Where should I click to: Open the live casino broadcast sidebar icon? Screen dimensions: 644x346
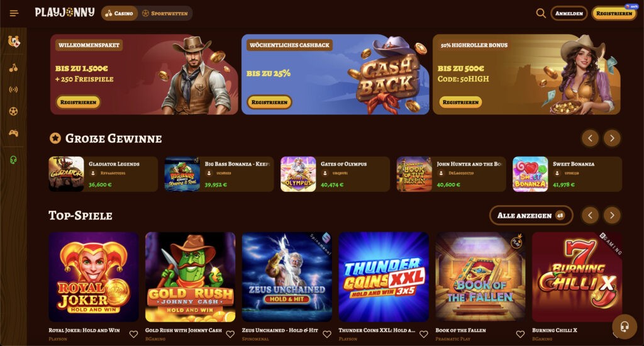click(14, 89)
